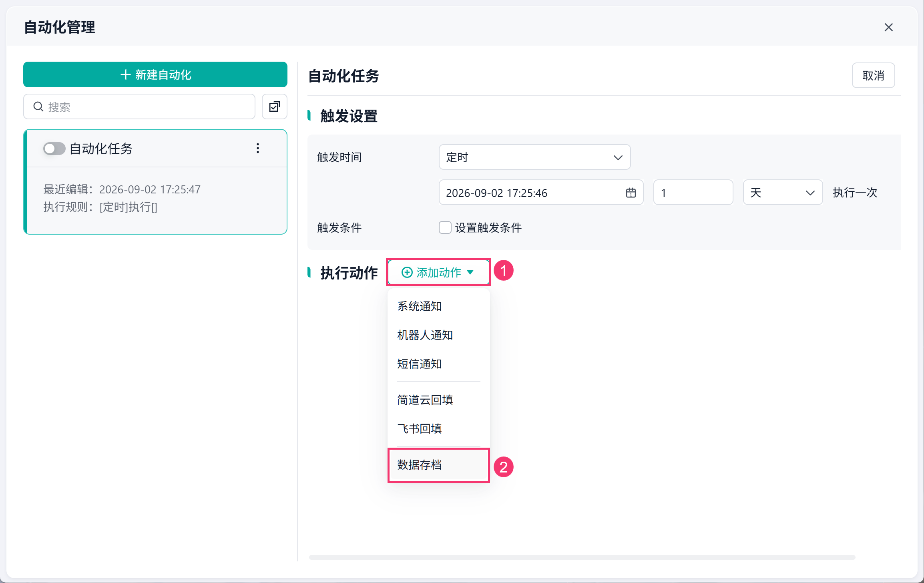The image size is (924, 583).
Task: Close the 自动化管理 dialog
Action: [x=888, y=27]
